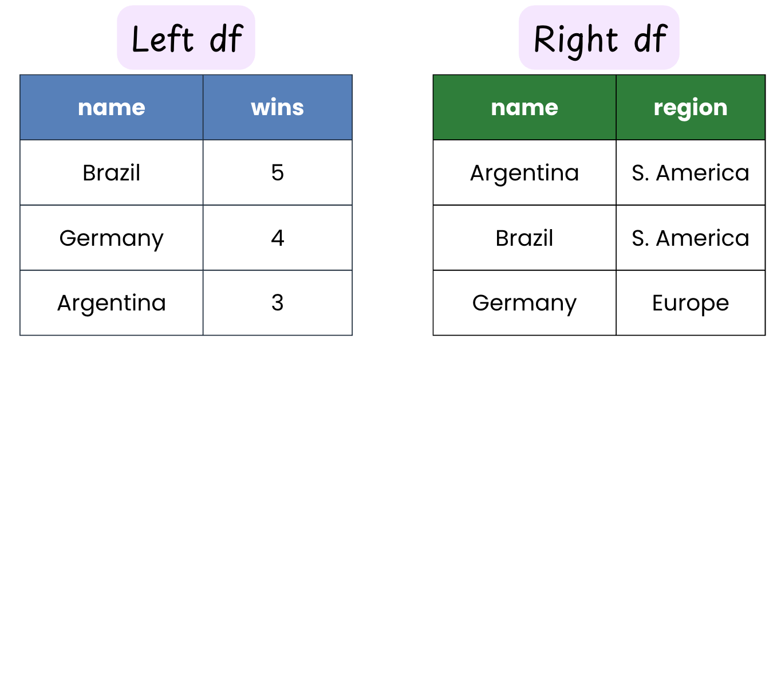This screenshot has width=781, height=700.
Task: Select the Europe region cell
Action: (691, 302)
